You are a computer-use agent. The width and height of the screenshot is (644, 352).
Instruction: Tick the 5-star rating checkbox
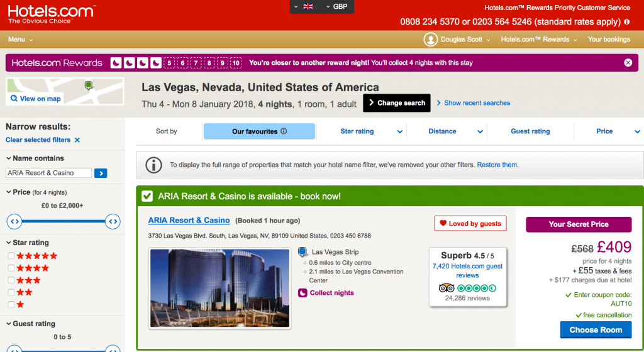tap(11, 256)
